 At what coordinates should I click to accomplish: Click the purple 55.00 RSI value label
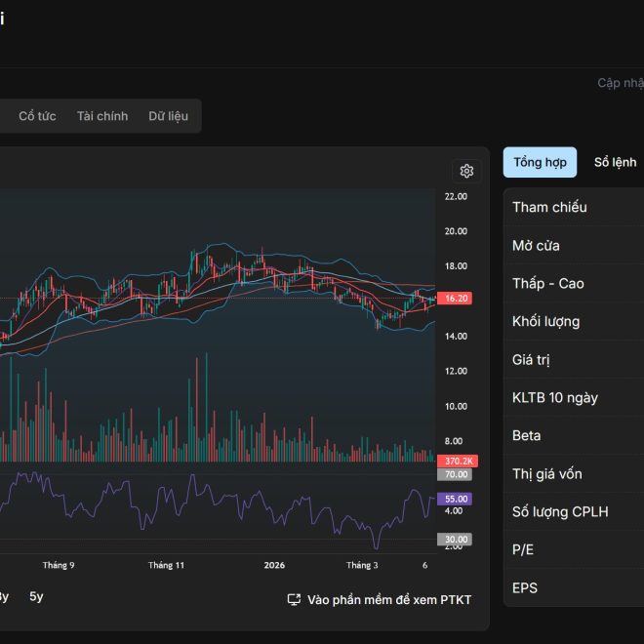pos(456,499)
